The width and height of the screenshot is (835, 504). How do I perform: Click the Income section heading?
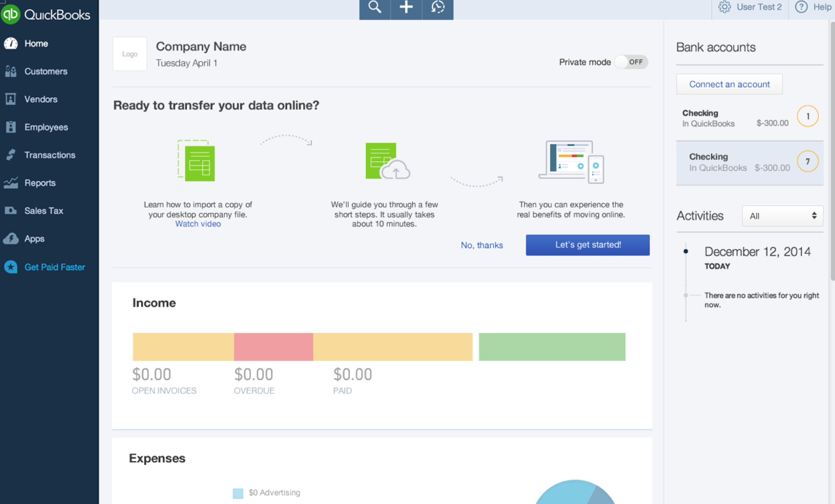pyautogui.click(x=154, y=303)
